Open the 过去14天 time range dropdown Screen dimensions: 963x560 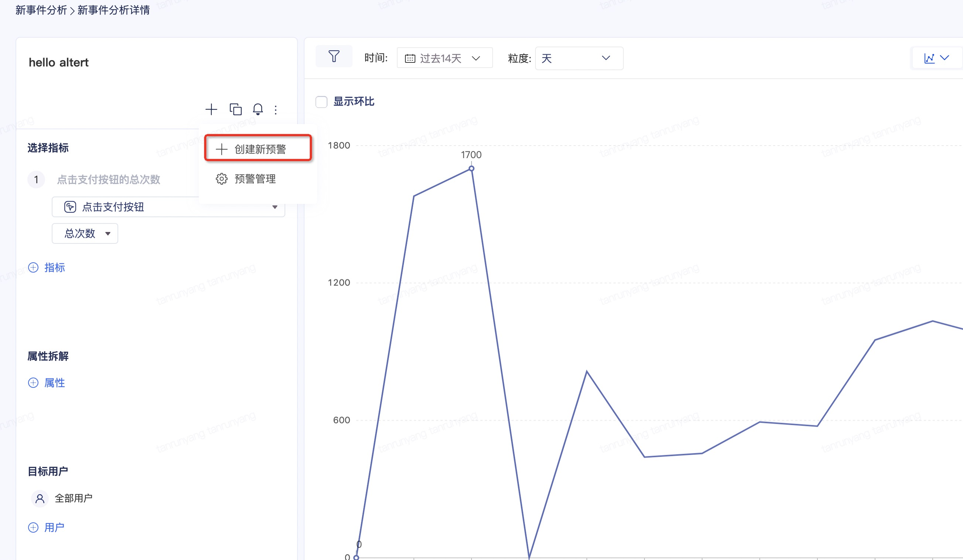click(x=445, y=58)
